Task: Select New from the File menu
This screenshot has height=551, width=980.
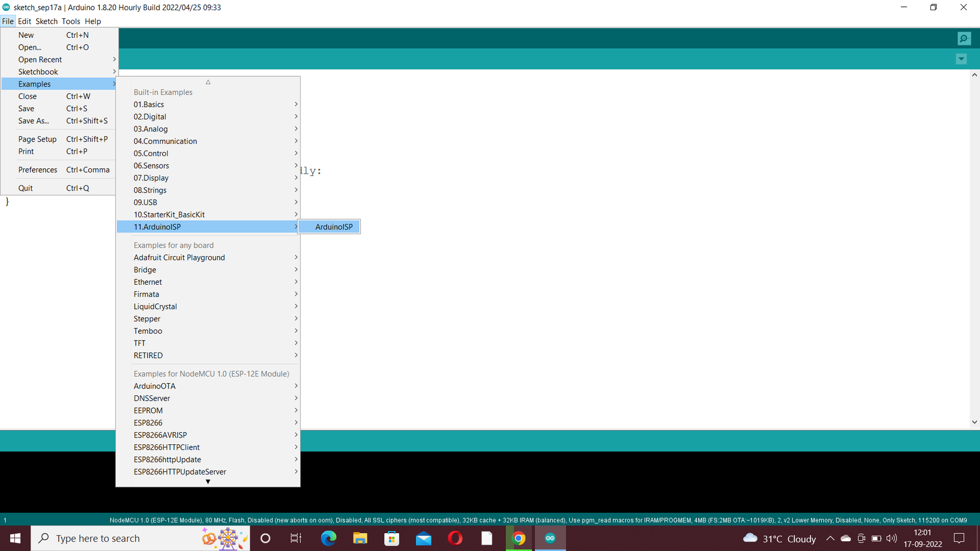Action: tap(59, 35)
